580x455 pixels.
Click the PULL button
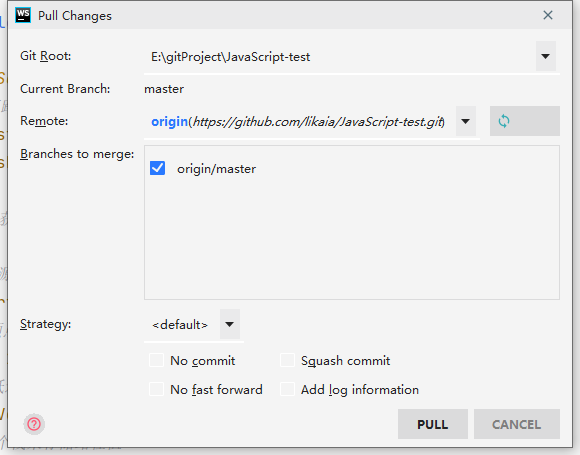(x=433, y=424)
